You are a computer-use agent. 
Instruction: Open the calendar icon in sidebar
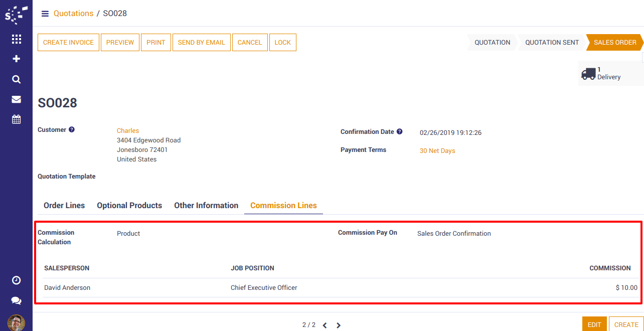point(16,119)
